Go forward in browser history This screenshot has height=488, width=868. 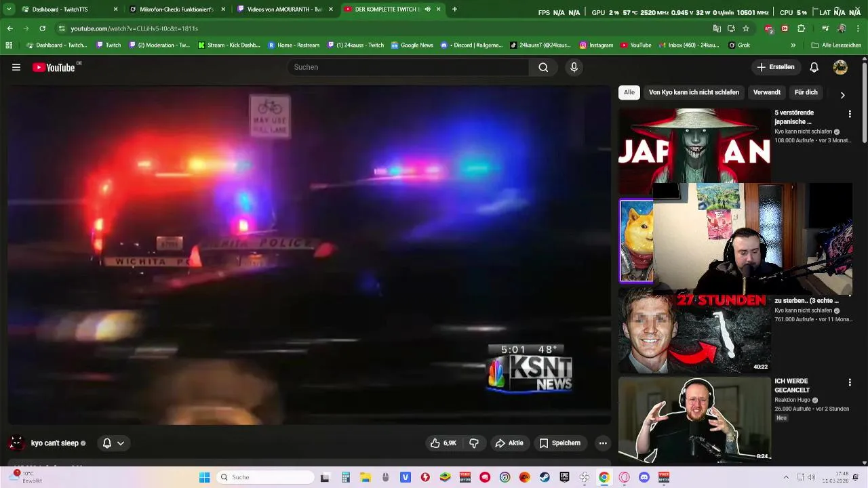tap(26, 28)
